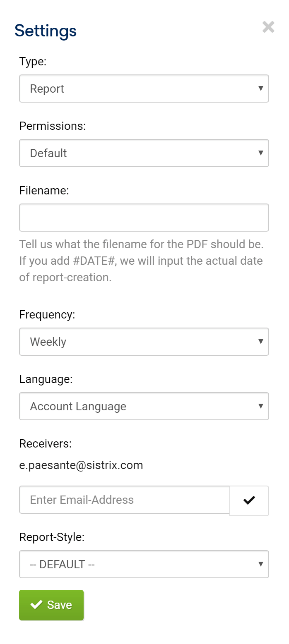Click the arrow on Permissions select
Viewport: 289px width, 644px height.
point(261,153)
